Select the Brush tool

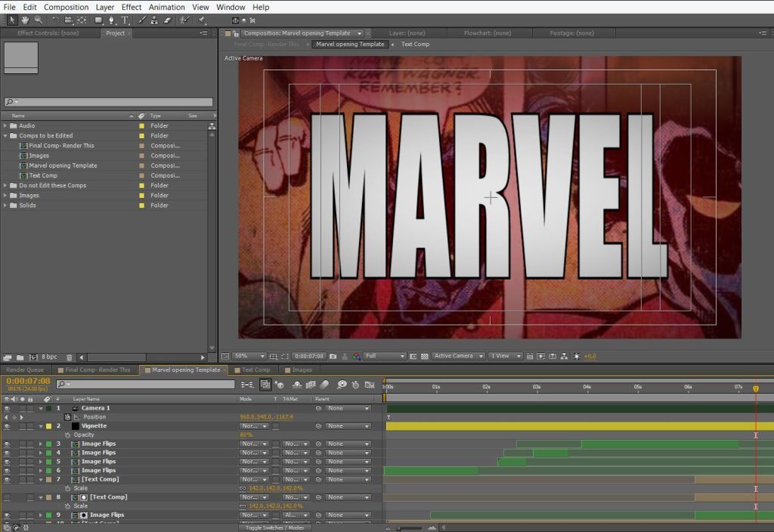[141, 20]
